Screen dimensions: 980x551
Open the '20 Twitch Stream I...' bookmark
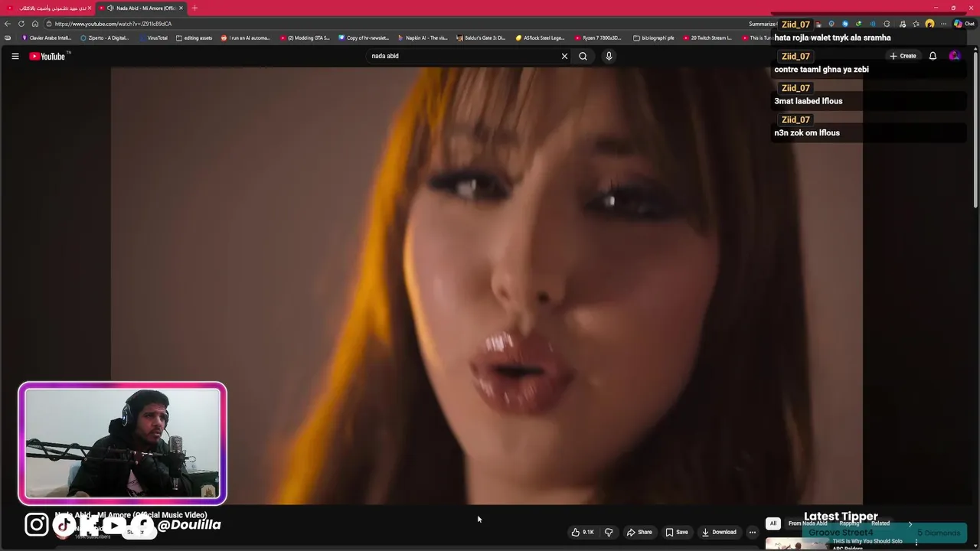point(707,37)
